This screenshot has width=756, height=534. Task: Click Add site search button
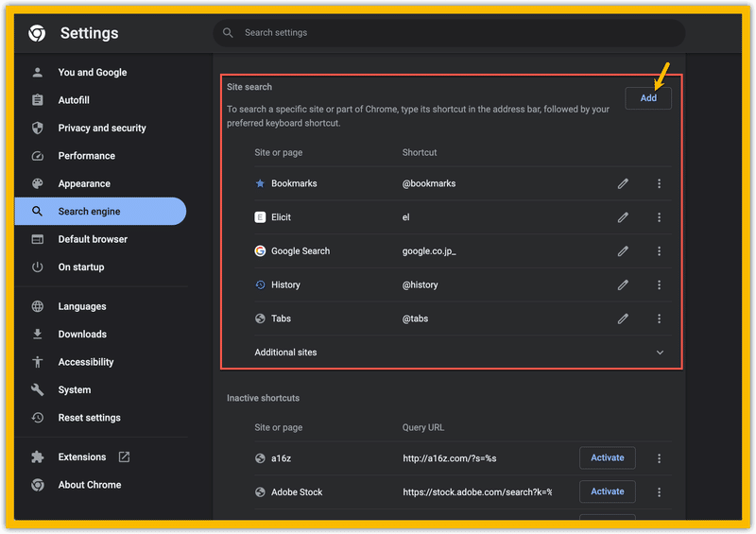pos(648,98)
